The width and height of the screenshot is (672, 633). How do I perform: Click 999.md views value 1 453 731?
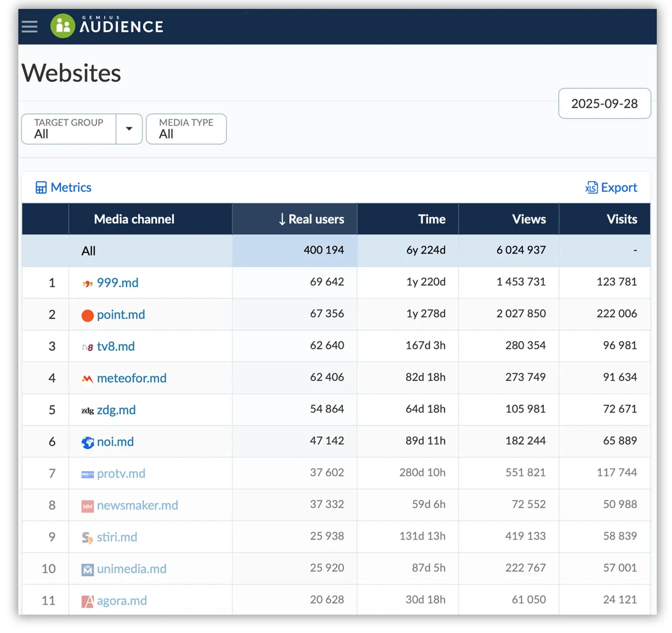coord(521,282)
